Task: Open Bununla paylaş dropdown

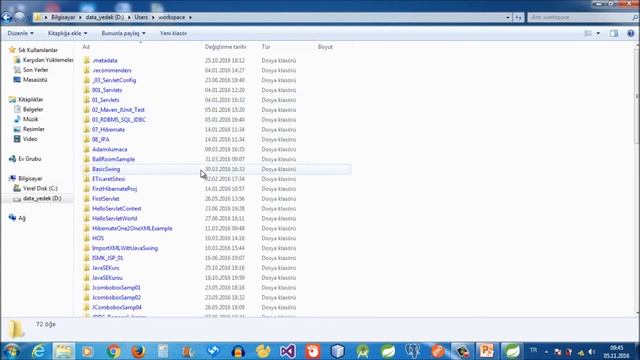Action: tap(123, 33)
